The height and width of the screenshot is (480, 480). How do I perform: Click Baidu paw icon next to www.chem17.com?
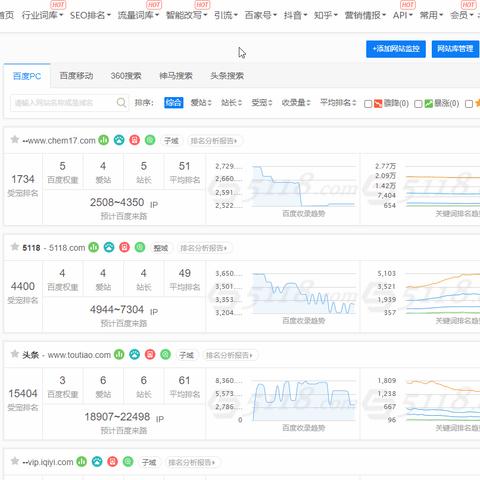119,140
